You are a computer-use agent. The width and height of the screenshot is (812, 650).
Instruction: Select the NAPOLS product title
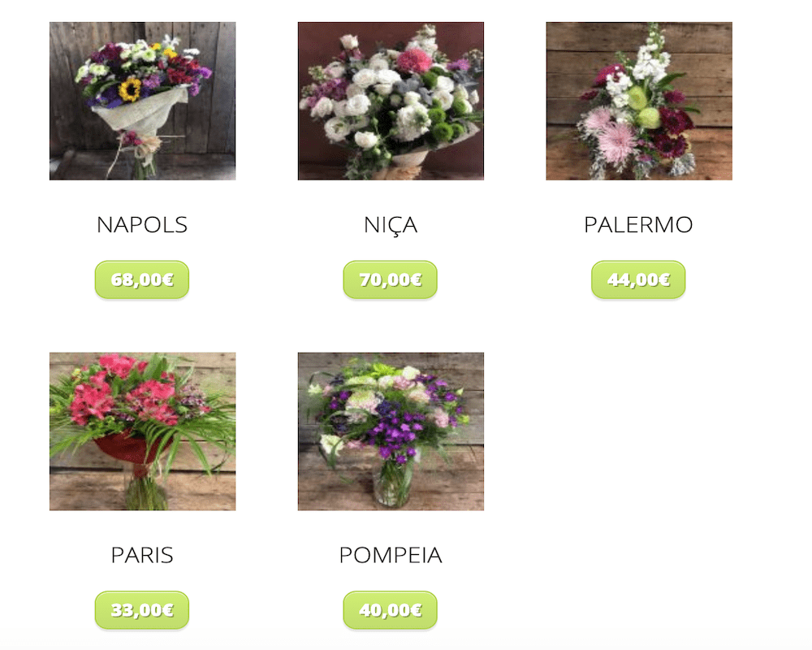[142, 225]
